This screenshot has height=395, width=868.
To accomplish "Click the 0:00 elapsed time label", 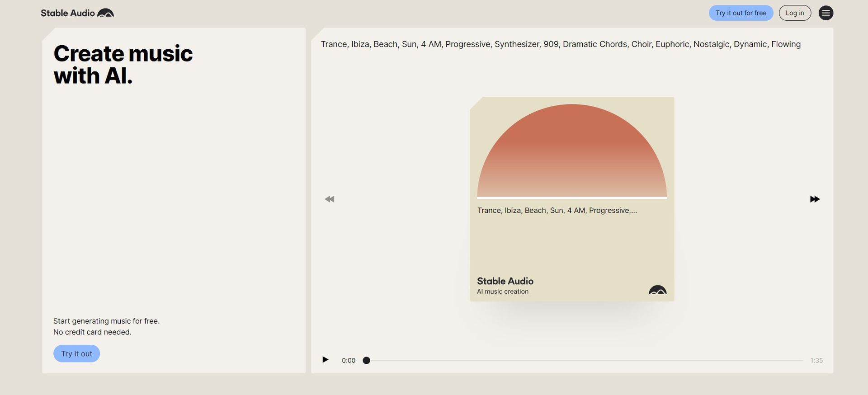I will click(349, 360).
